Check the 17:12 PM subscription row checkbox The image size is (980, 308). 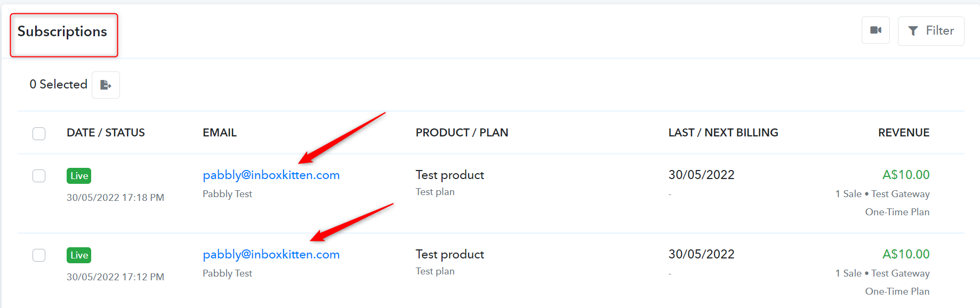[x=39, y=255]
